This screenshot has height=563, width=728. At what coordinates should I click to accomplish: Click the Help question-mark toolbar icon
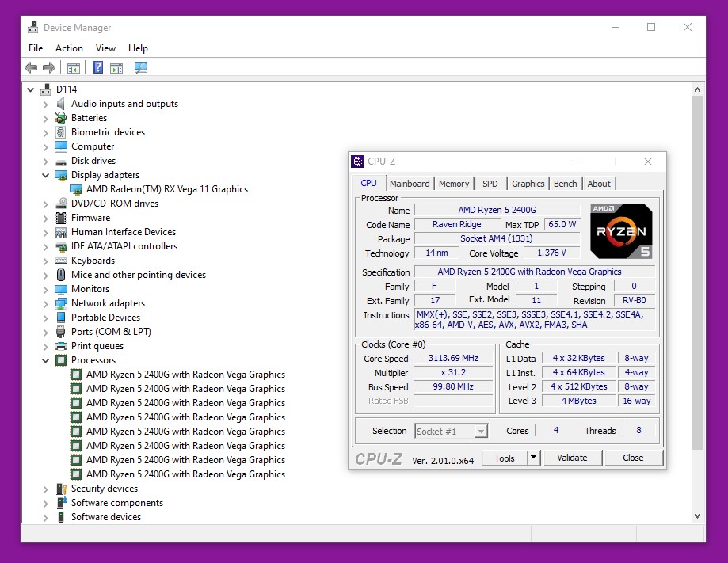[x=97, y=68]
